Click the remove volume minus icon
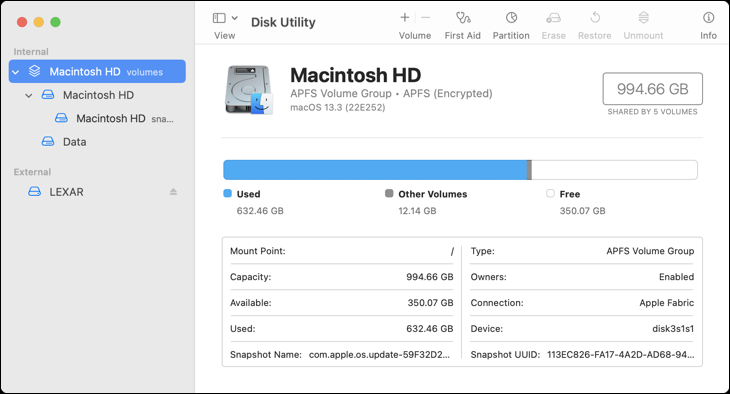 pos(426,18)
